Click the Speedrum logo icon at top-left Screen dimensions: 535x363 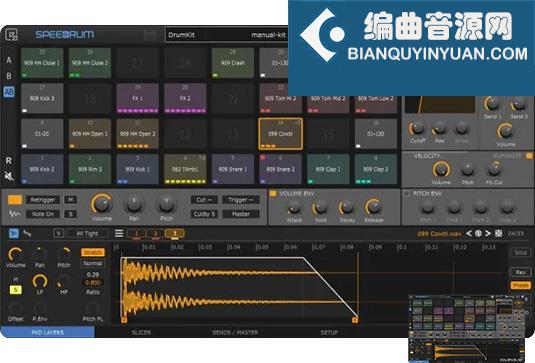(12, 34)
